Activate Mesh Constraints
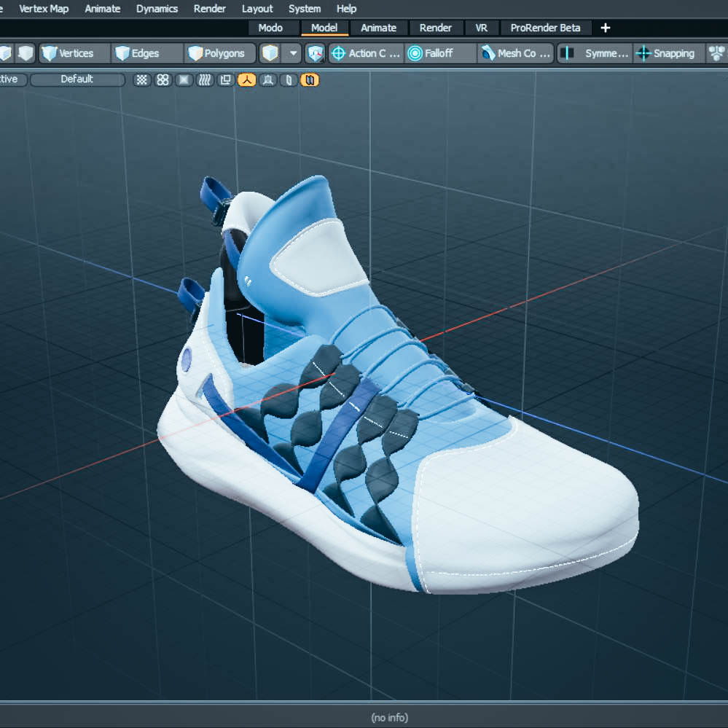 click(514, 53)
